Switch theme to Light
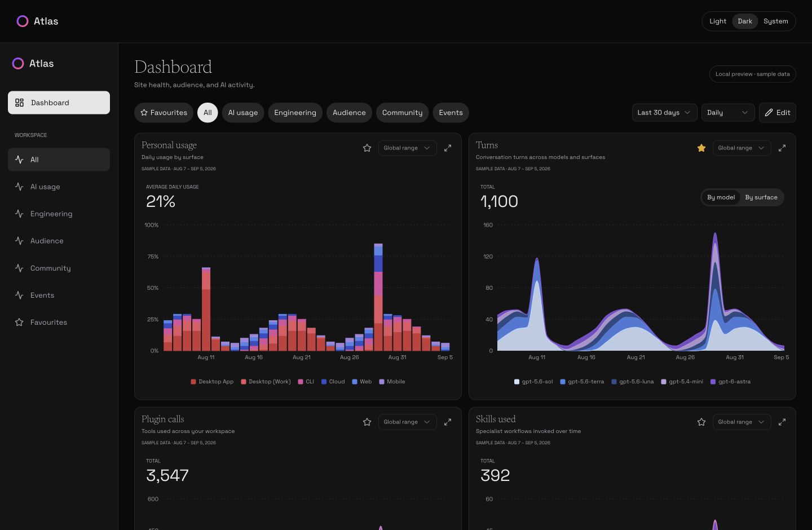The height and width of the screenshot is (530, 812). tap(718, 21)
